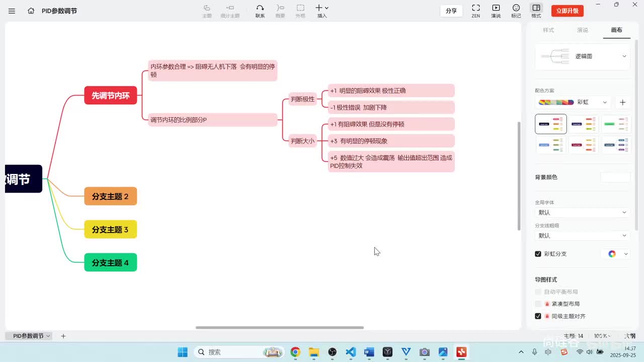Select the orange 分支主题 2 topic
The image size is (644, 362).
click(111, 197)
